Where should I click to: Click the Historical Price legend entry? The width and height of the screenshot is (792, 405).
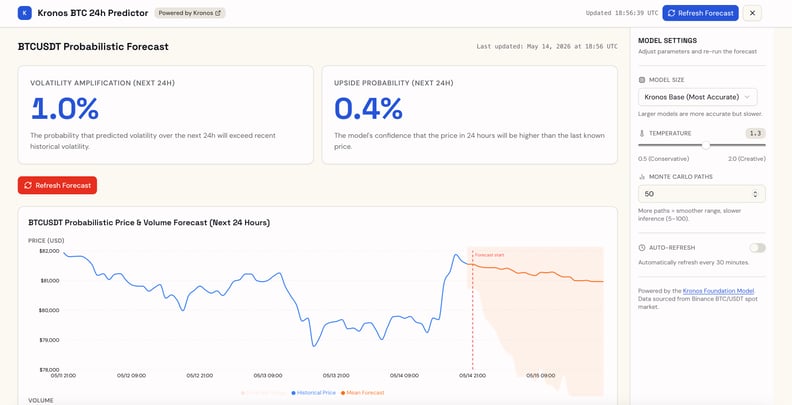tap(314, 392)
